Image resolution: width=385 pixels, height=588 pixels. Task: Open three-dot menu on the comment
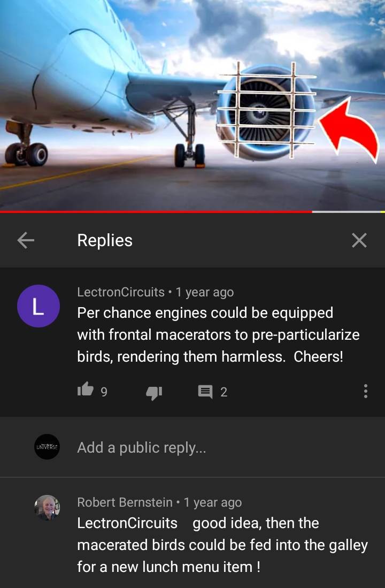point(366,391)
